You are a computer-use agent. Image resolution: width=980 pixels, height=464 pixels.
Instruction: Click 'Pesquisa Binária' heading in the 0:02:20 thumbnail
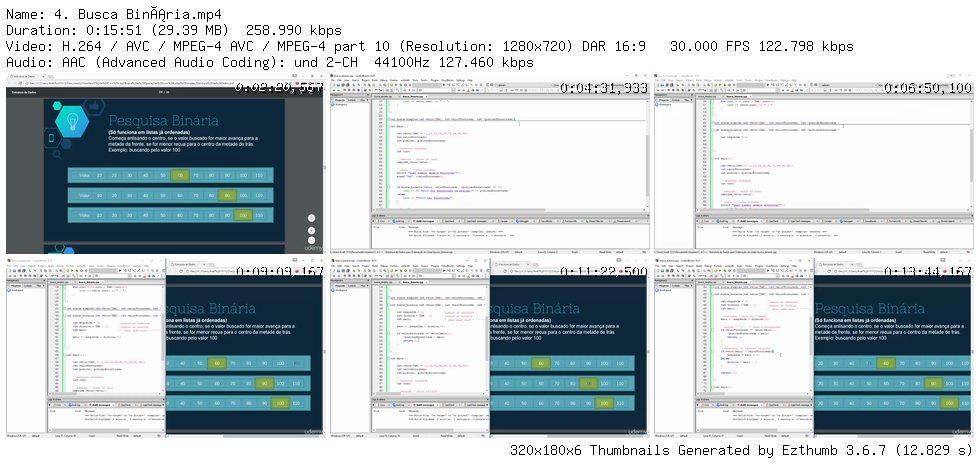[164, 120]
